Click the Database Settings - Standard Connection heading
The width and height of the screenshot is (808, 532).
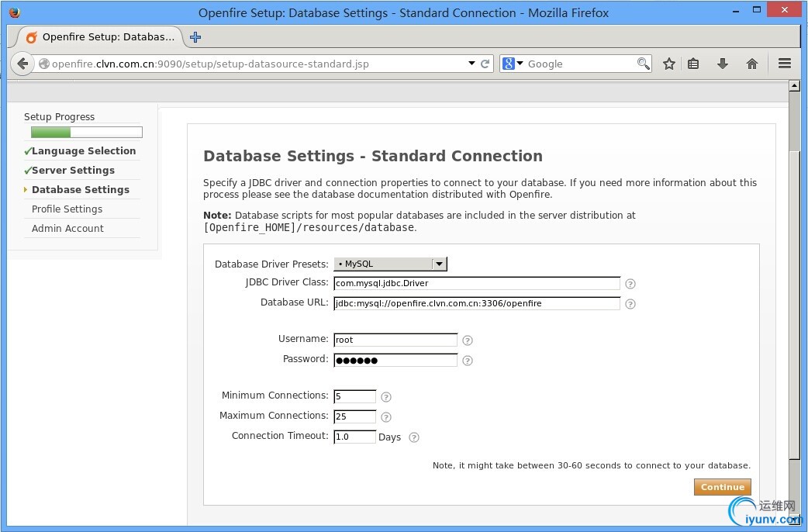(x=372, y=156)
